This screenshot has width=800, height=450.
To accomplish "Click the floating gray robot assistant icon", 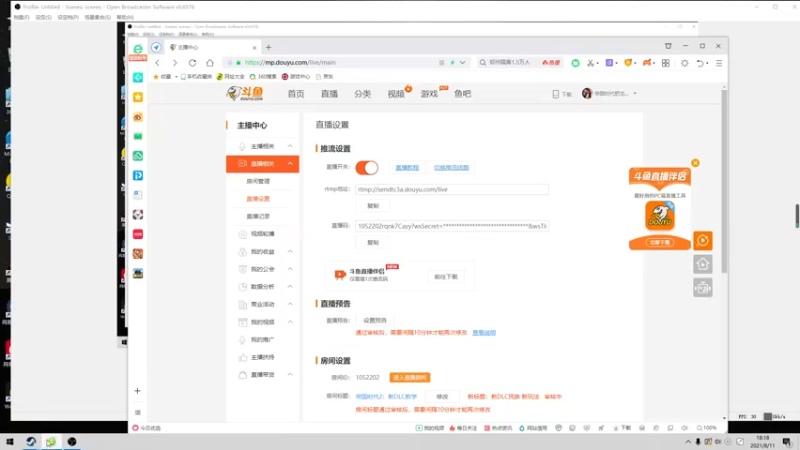I will click(703, 288).
